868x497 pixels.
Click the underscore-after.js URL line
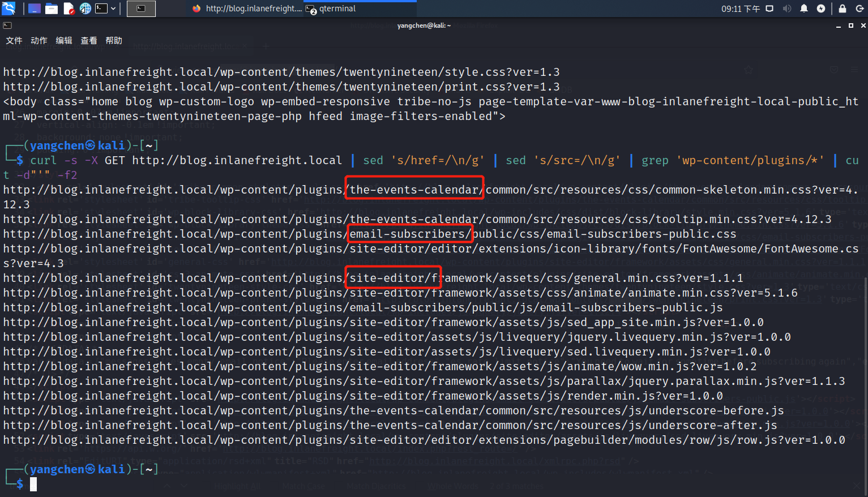click(390, 425)
